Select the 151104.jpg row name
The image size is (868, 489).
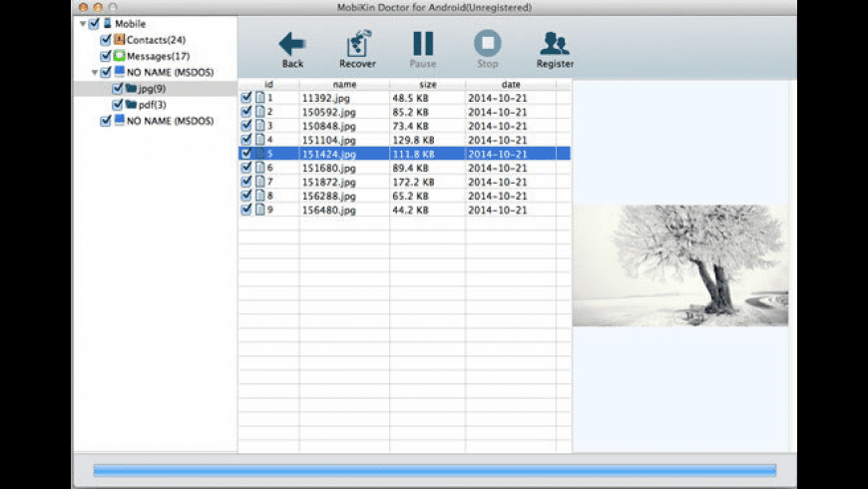coord(329,140)
